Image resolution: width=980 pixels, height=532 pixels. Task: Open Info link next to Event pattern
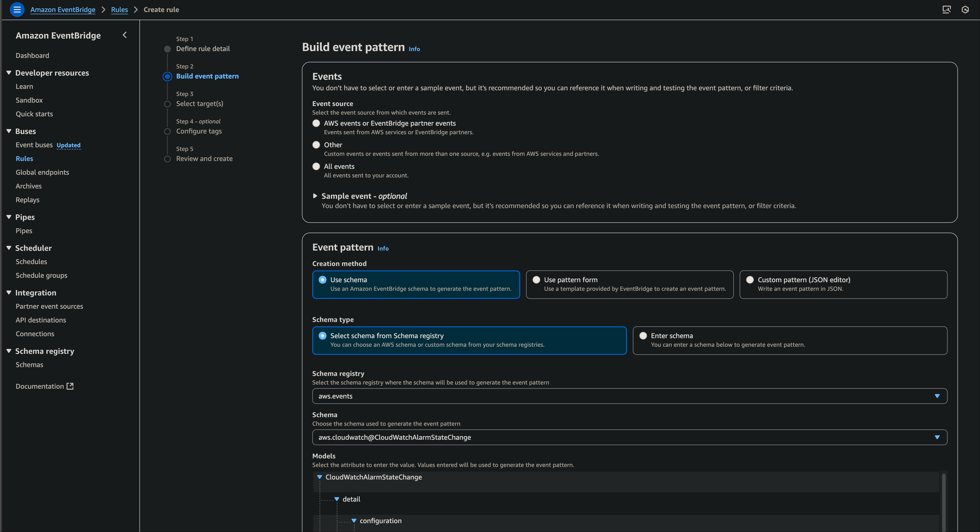point(383,248)
